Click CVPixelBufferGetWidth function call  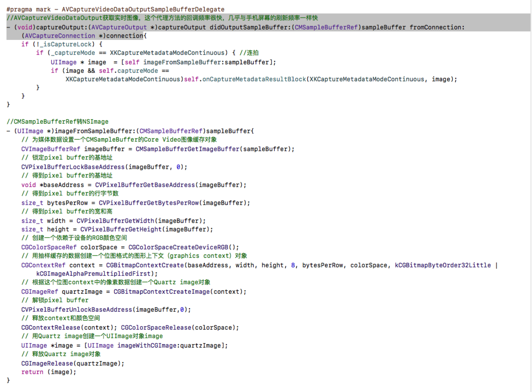click(x=115, y=221)
